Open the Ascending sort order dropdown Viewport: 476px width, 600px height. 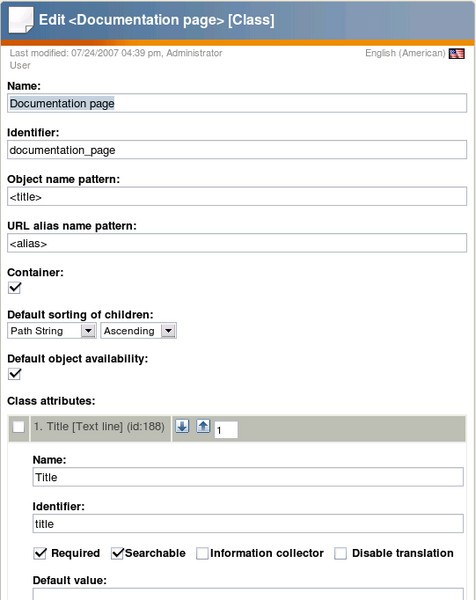138,331
